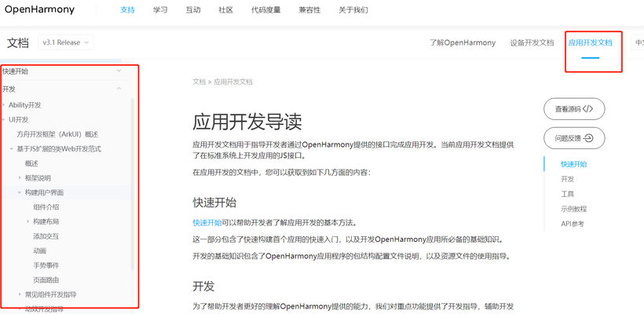Click 文档 in the breadcrumb
The width and height of the screenshot is (644, 314).
pyautogui.click(x=199, y=82)
